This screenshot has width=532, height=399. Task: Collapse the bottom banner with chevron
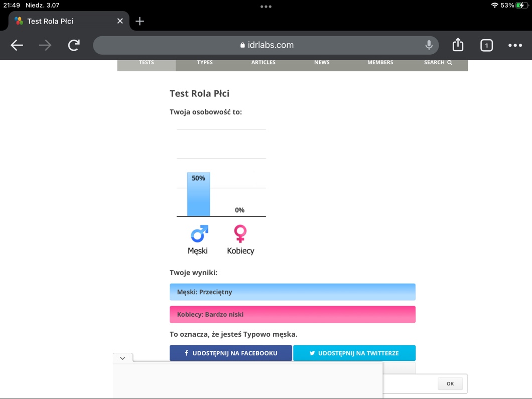pyautogui.click(x=122, y=358)
